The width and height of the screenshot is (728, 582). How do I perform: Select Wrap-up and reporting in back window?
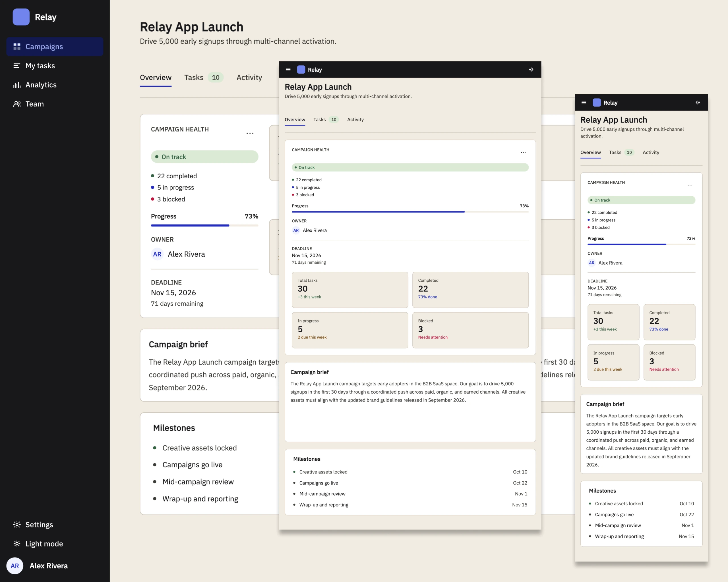[x=200, y=499]
